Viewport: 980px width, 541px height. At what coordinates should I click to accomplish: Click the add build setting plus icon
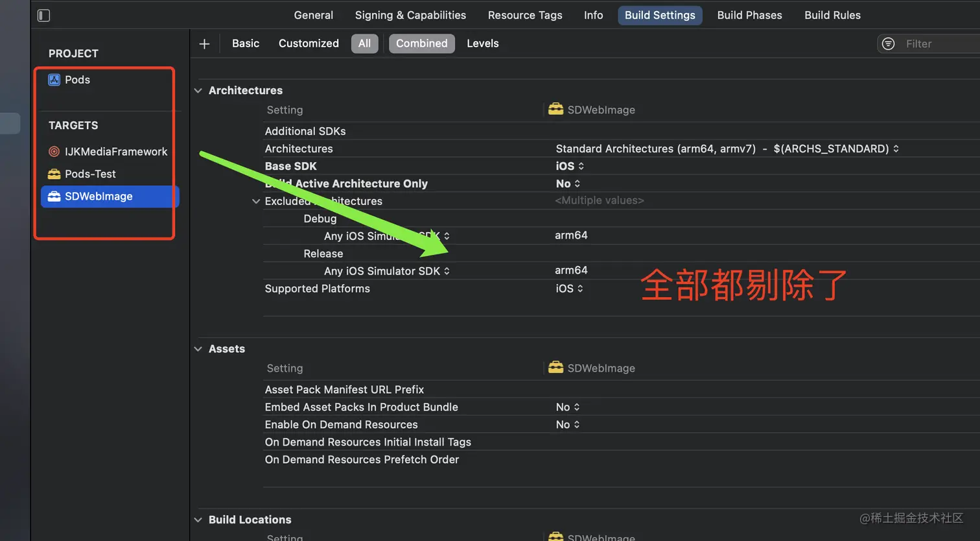(204, 43)
